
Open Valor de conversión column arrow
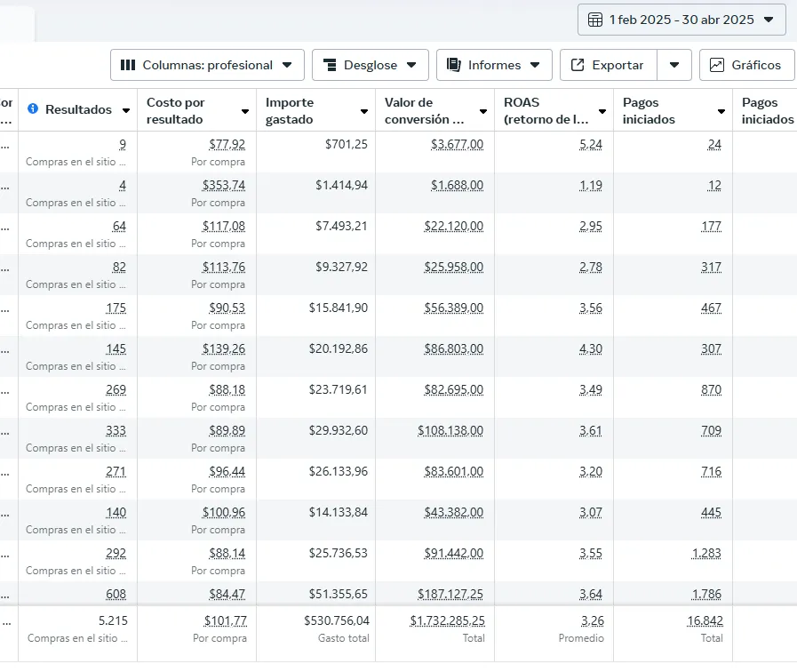[482, 111]
